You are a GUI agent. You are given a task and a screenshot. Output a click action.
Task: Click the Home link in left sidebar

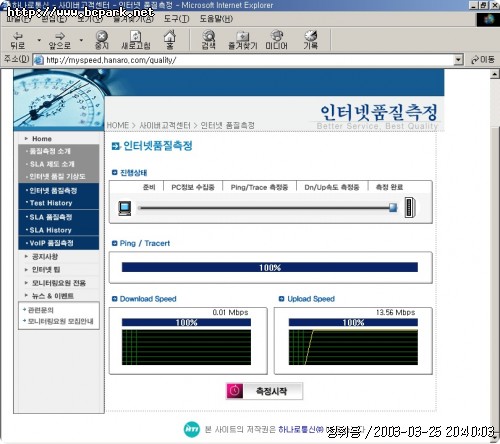click(x=42, y=139)
